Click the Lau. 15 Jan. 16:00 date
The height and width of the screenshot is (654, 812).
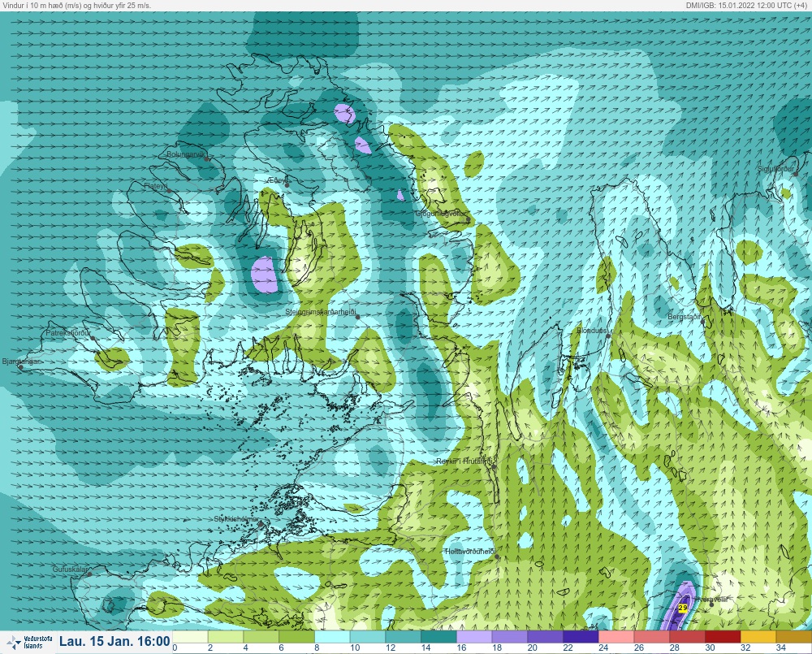click(114, 641)
